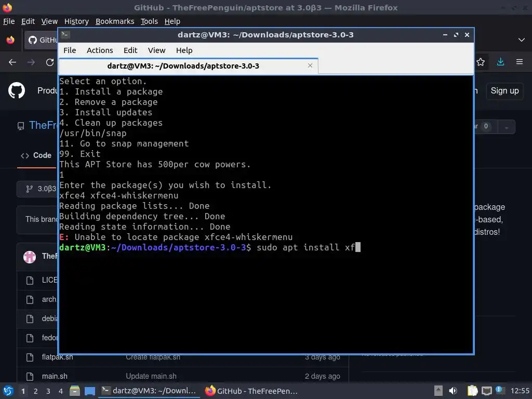Switch to workspace 2
This screenshot has height=399, width=532.
point(36,391)
